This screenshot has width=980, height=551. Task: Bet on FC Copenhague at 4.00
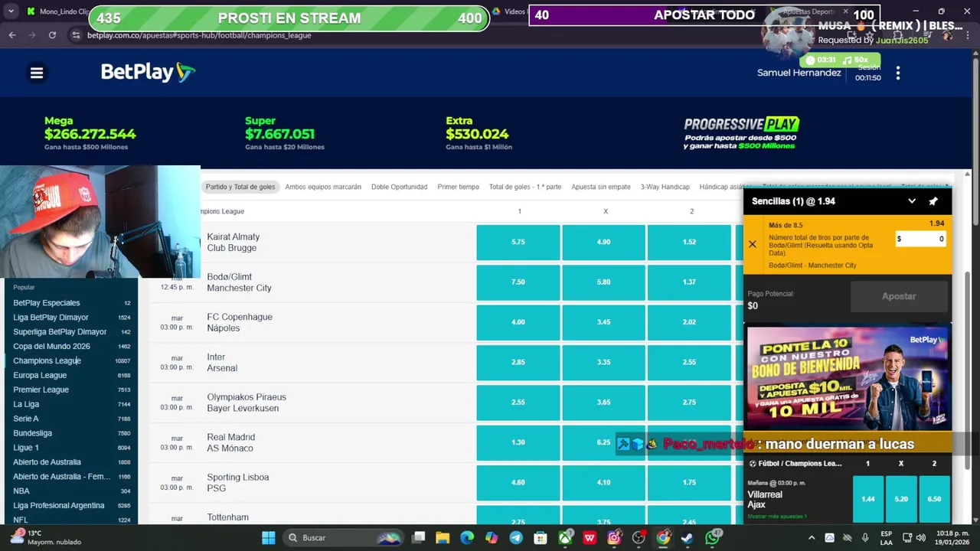click(518, 322)
